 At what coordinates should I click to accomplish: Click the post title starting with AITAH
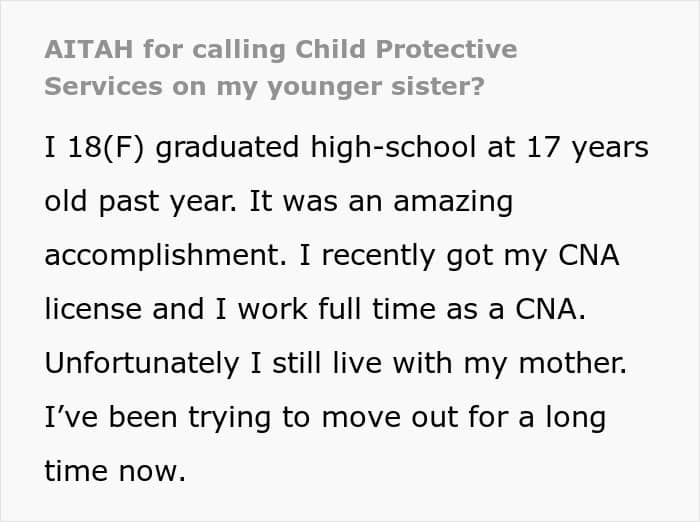pos(280,67)
